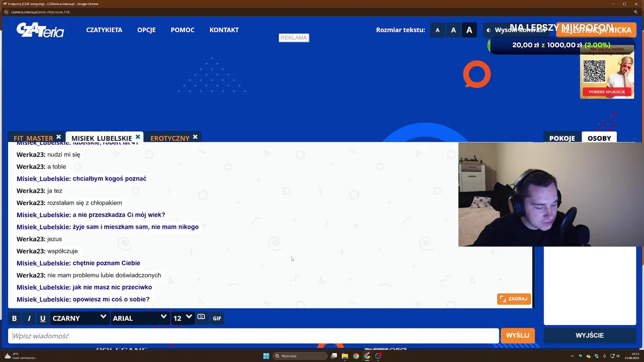Toggle Wysoki kontrast mode
The height and width of the screenshot is (362, 644).
tap(516, 30)
